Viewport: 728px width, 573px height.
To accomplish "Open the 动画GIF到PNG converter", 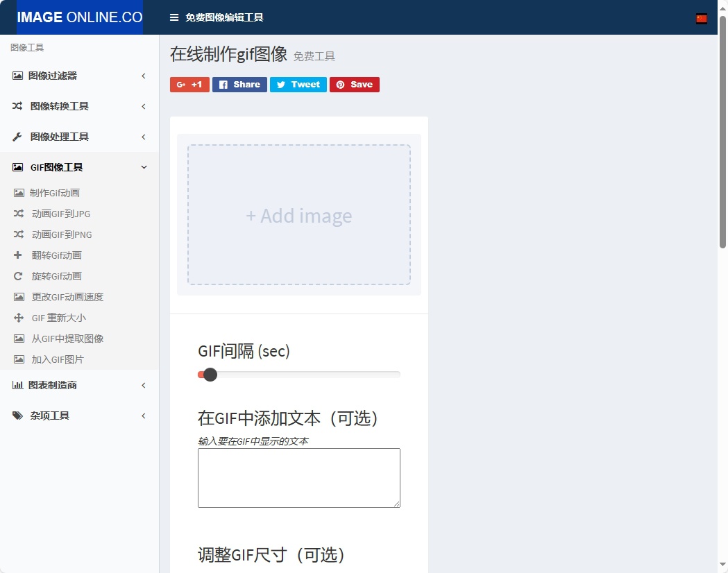I will tap(62, 234).
